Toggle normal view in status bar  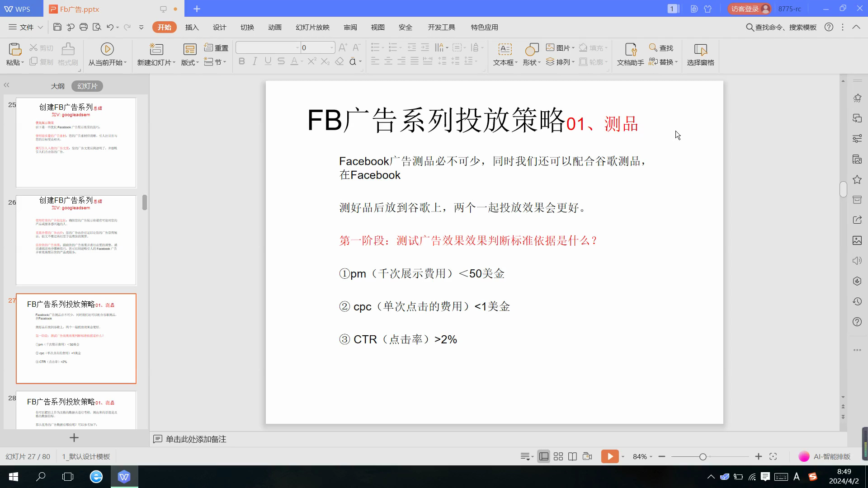(544, 457)
